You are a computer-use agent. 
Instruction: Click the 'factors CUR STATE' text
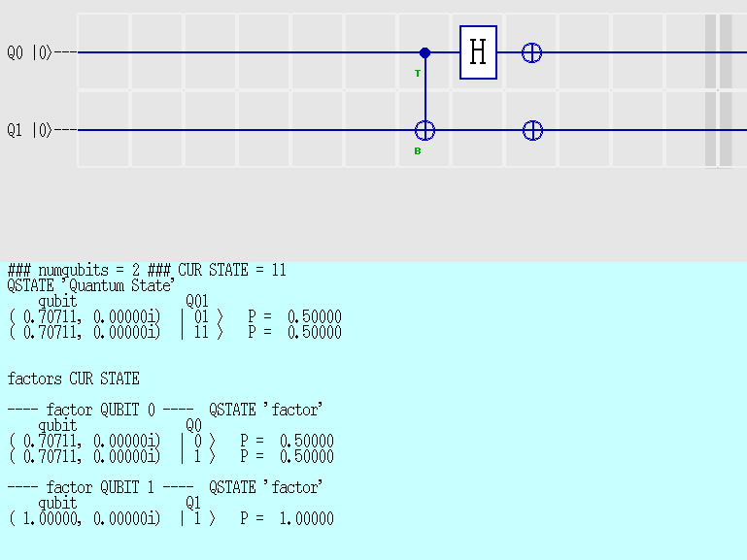pyautogui.click(x=74, y=379)
